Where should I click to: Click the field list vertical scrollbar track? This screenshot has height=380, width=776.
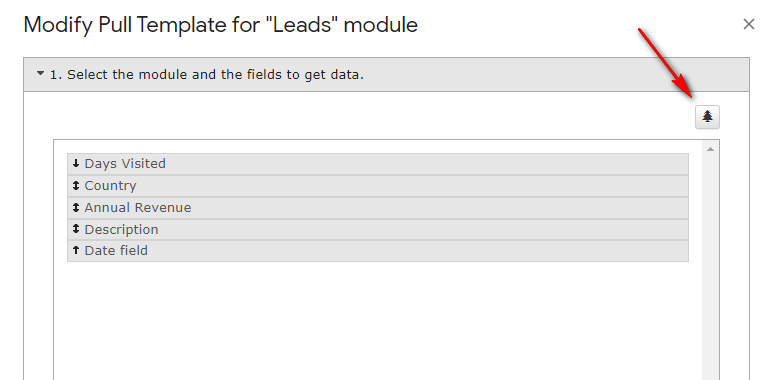click(x=710, y=268)
